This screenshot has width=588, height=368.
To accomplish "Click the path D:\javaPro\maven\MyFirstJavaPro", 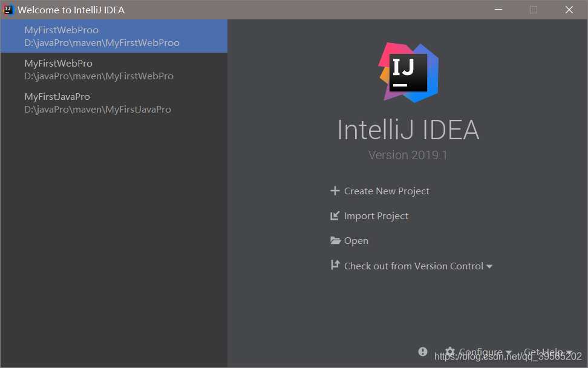I will (97, 110).
